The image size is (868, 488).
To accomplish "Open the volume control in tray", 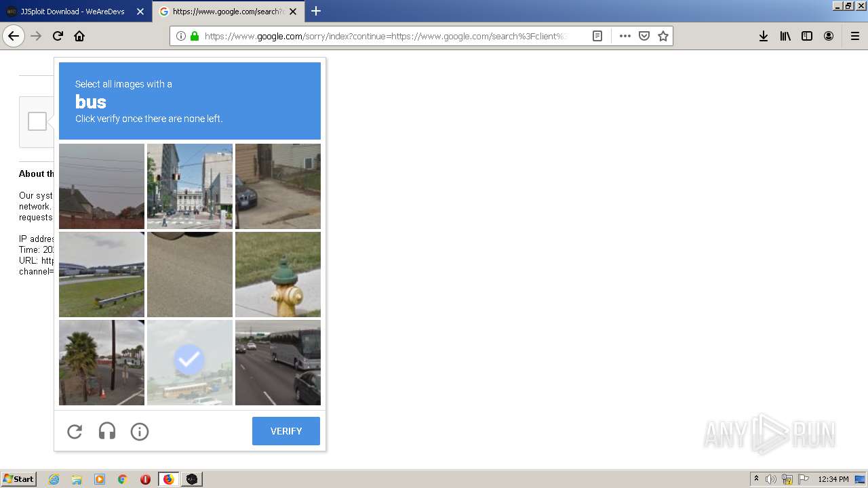I will 771,479.
